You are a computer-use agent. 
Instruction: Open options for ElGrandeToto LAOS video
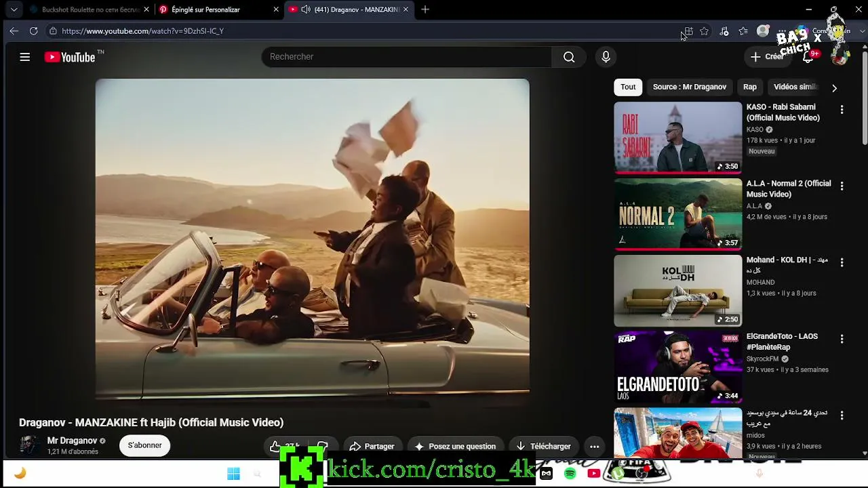click(x=842, y=339)
